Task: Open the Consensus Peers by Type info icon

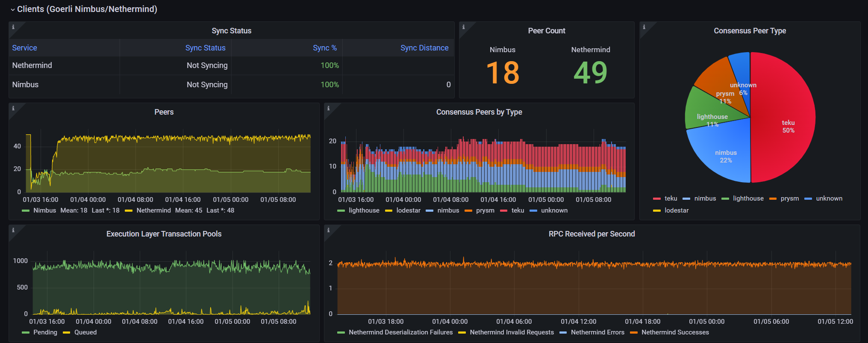Action: point(329,108)
